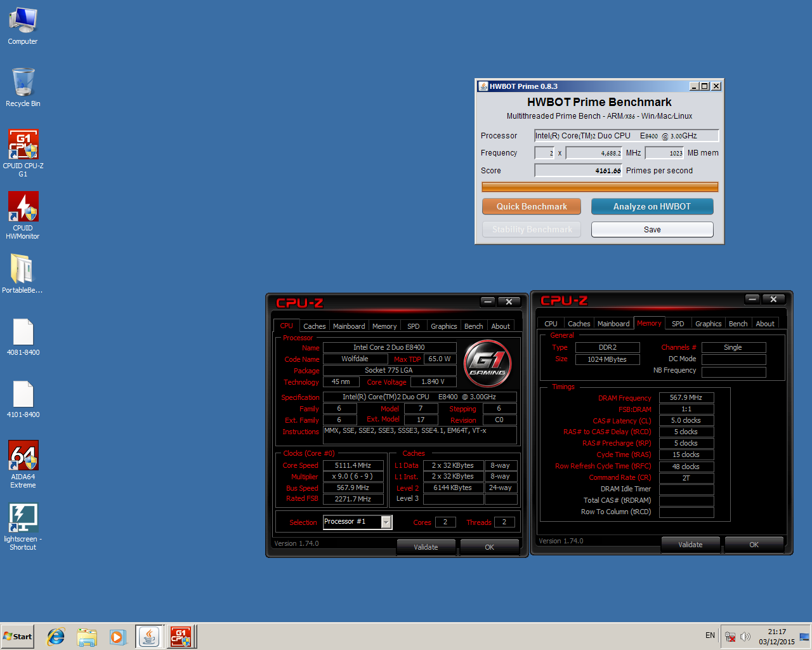The image size is (812, 650).
Task: Click the Rated FSB value 2271.7 MHz
Action: click(353, 499)
